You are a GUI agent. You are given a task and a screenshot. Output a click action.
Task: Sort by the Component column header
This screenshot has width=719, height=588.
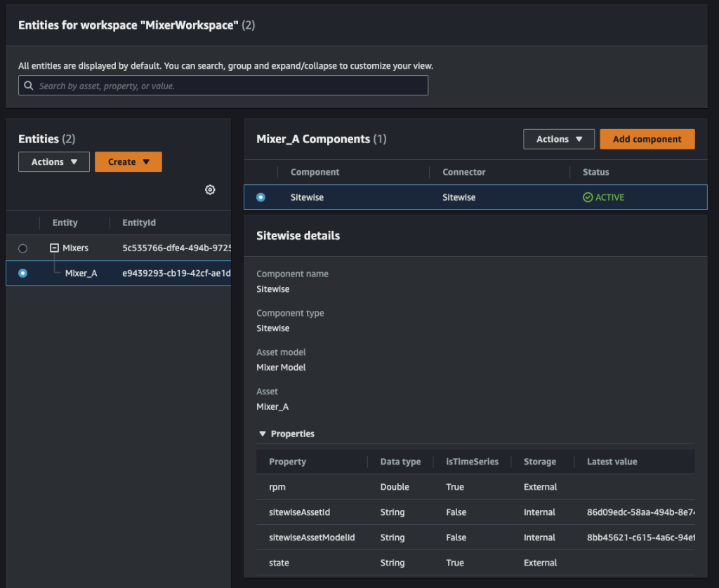(315, 172)
